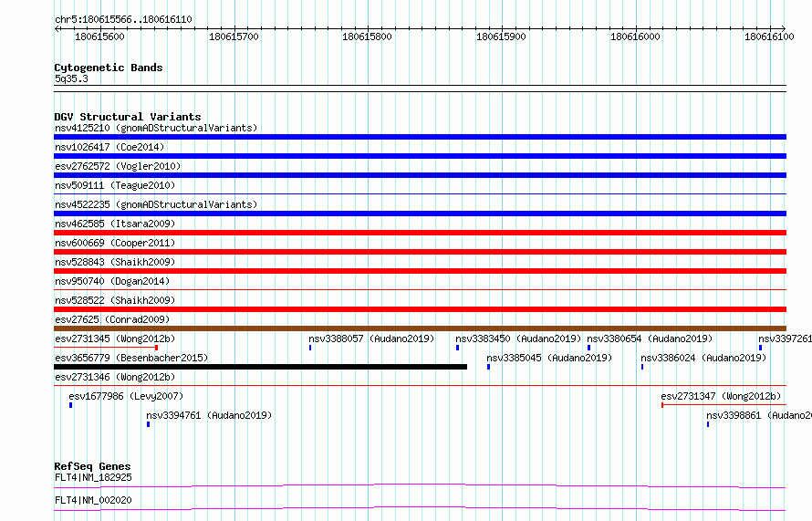
Task: Select the blue bar for nsv1026417
Action: (420, 156)
